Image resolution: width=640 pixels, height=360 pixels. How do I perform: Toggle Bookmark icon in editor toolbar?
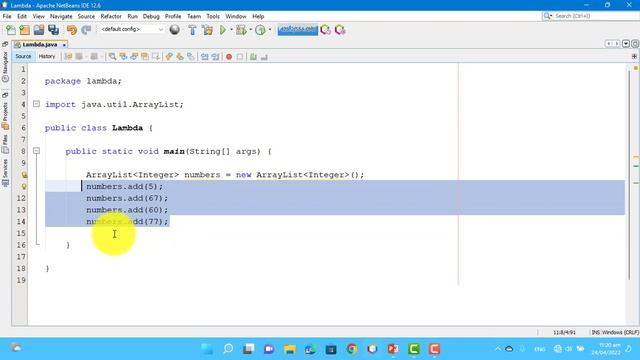click(191, 57)
